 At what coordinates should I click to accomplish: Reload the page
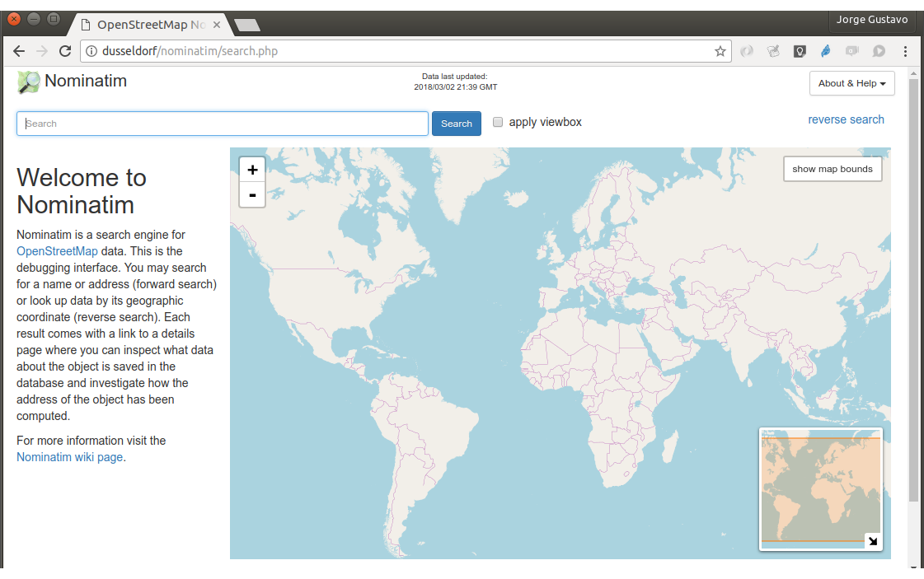coord(65,51)
